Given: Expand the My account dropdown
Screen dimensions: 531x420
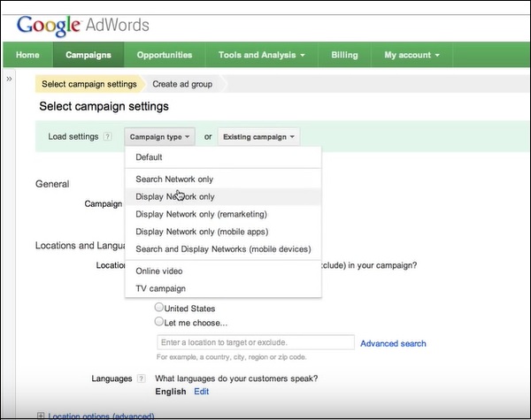Looking at the screenshot, I should [x=412, y=55].
